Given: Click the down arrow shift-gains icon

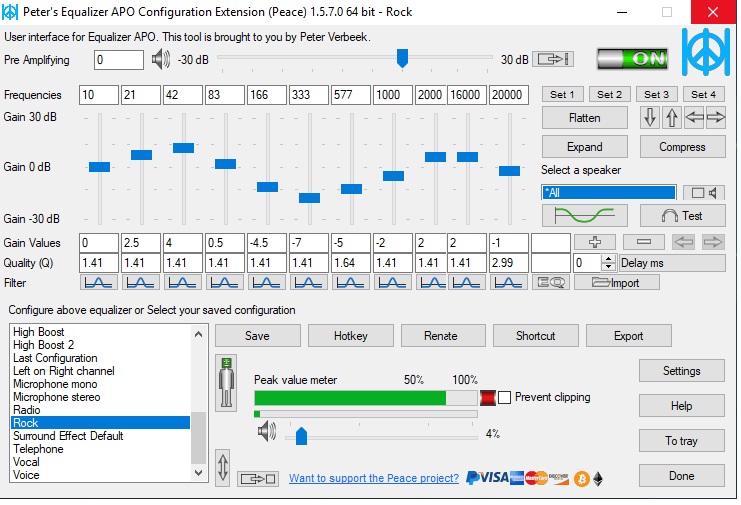Looking at the screenshot, I should 650,118.
